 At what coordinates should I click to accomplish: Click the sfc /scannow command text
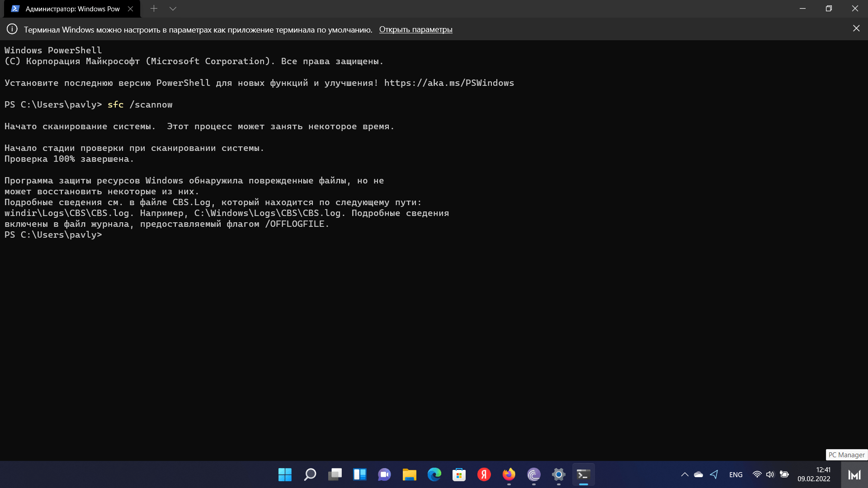pyautogui.click(x=140, y=104)
